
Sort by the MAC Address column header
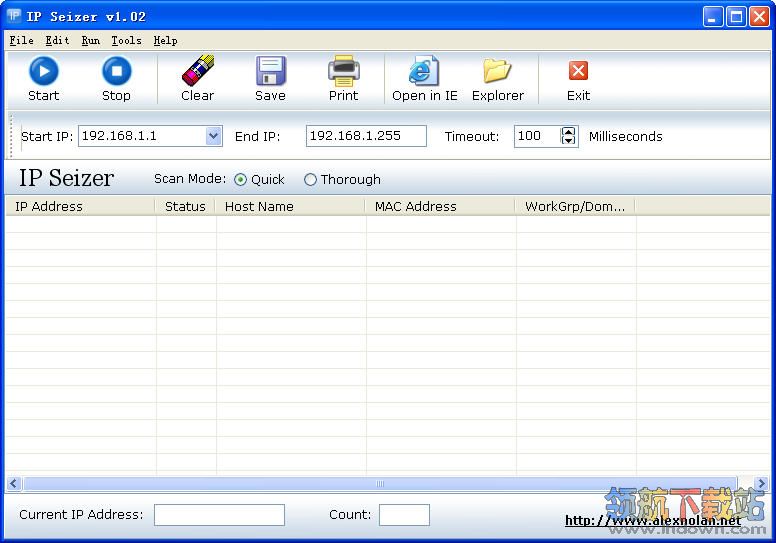pyautogui.click(x=440, y=206)
